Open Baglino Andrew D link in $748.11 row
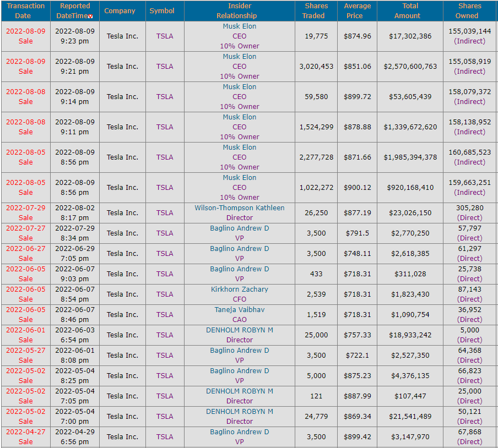Image resolution: width=498 pixels, height=448 pixels. point(240,248)
